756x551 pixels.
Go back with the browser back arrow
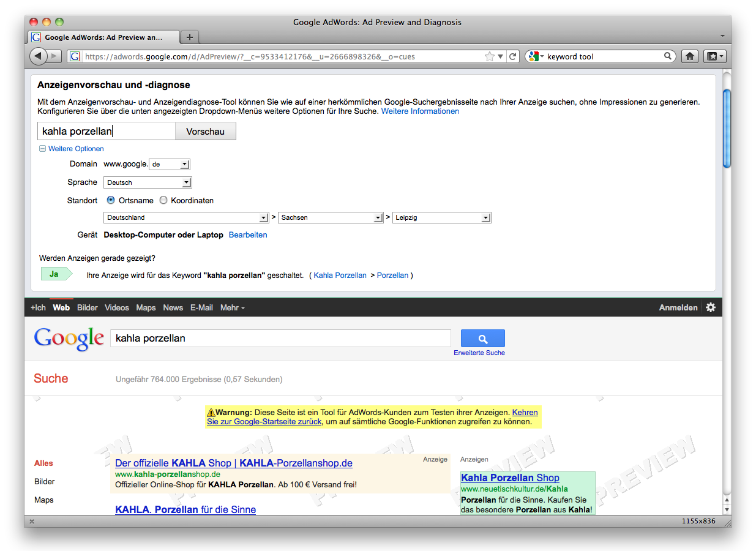click(39, 56)
